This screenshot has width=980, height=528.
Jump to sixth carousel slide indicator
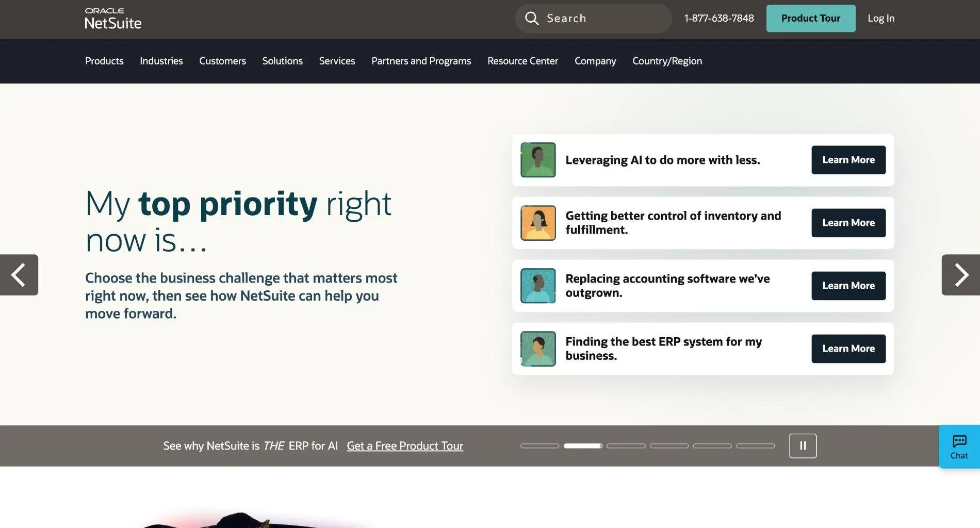click(x=756, y=446)
